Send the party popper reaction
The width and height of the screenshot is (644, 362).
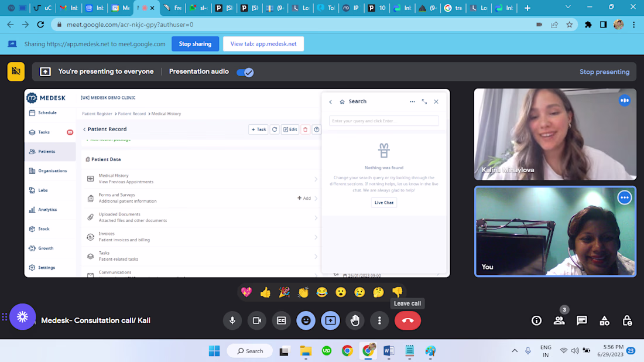[x=284, y=292]
